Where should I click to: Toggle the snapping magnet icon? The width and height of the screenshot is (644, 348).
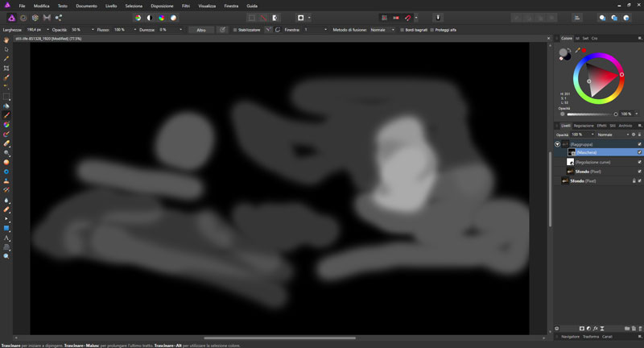408,18
